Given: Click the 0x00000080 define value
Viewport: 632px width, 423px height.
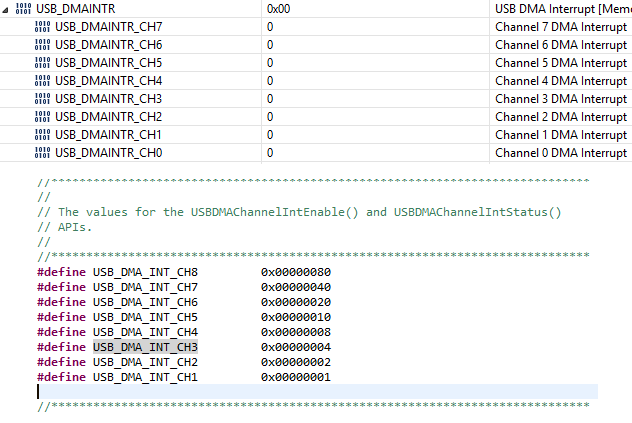Looking at the screenshot, I should pyautogui.click(x=296, y=272).
